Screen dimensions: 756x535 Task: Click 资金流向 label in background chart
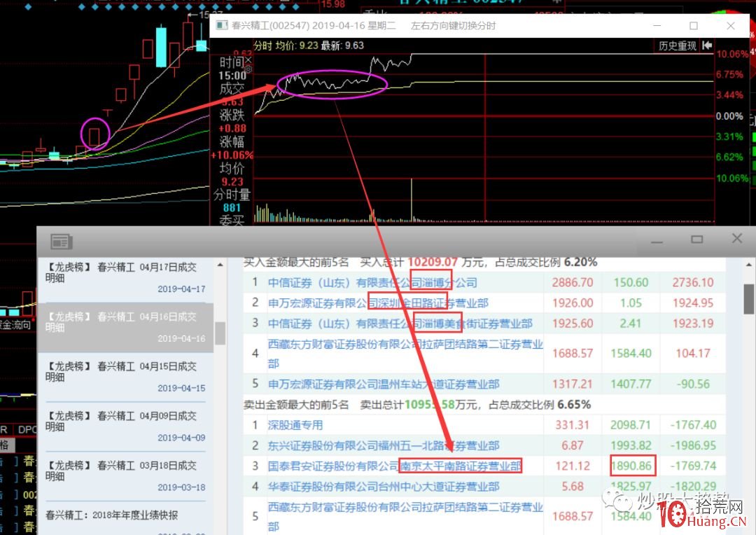tap(15, 325)
